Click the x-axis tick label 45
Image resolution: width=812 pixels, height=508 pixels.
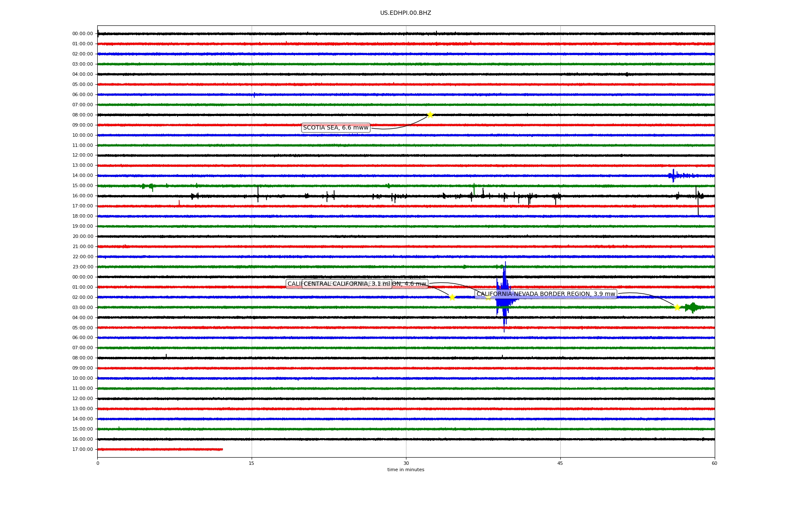560,463
